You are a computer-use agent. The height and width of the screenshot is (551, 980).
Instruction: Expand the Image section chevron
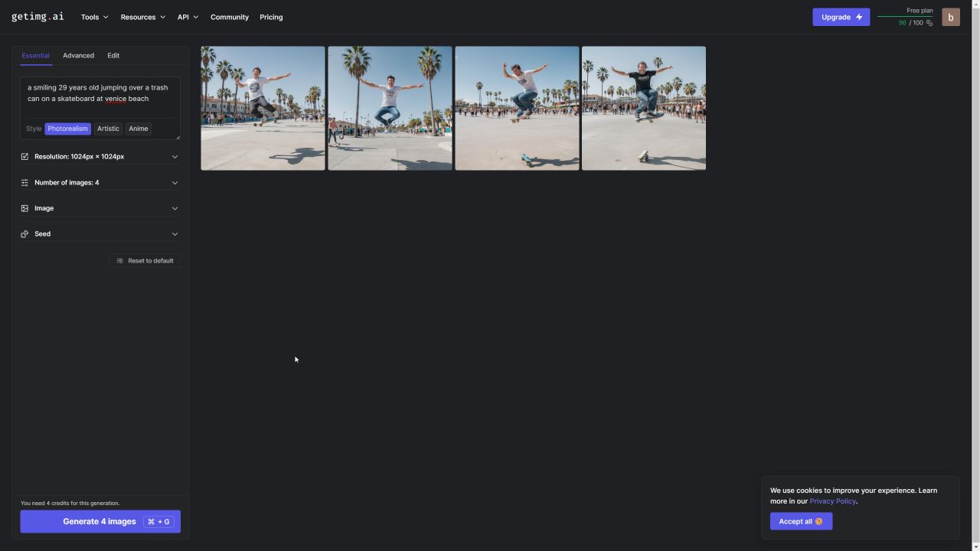tap(175, 208)
